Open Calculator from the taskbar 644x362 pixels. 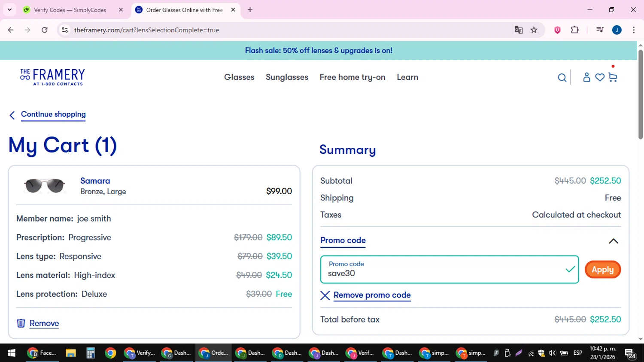[91, 353]
